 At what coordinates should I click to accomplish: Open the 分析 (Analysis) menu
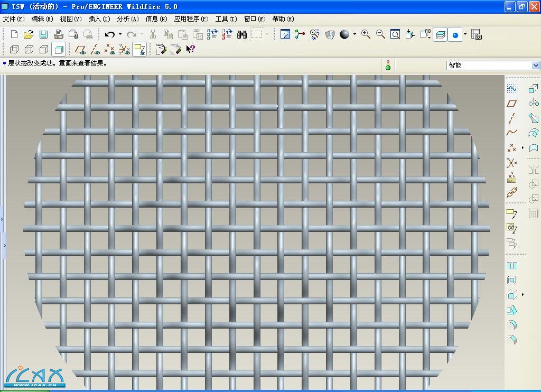click(x=127, y=19)
